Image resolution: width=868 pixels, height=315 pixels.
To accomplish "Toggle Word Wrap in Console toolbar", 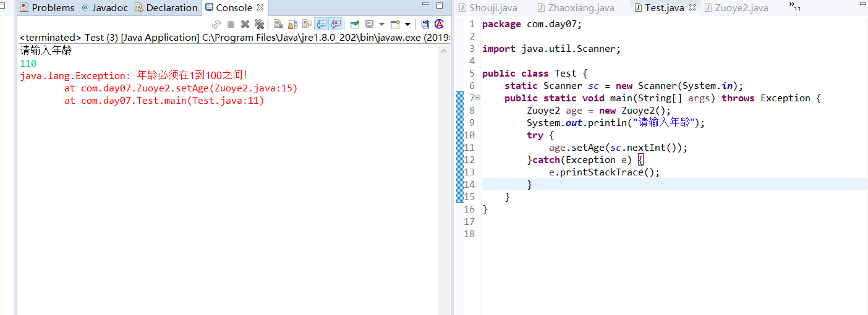I will point(307,24).
